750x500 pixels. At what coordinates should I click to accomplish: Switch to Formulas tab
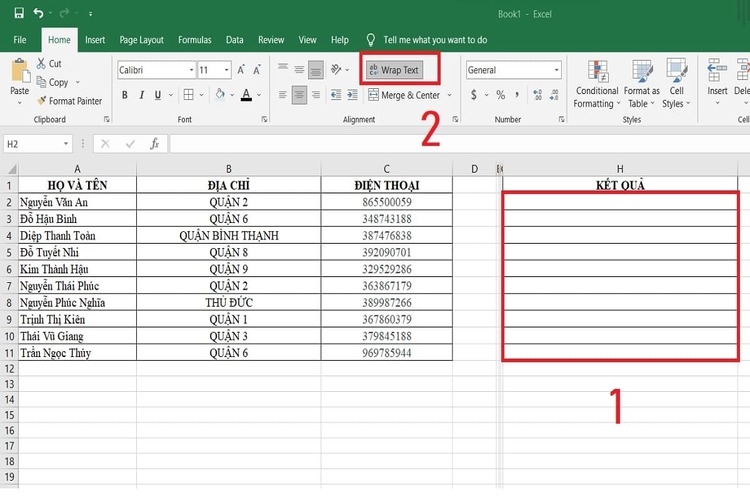(x=194, y=40)
